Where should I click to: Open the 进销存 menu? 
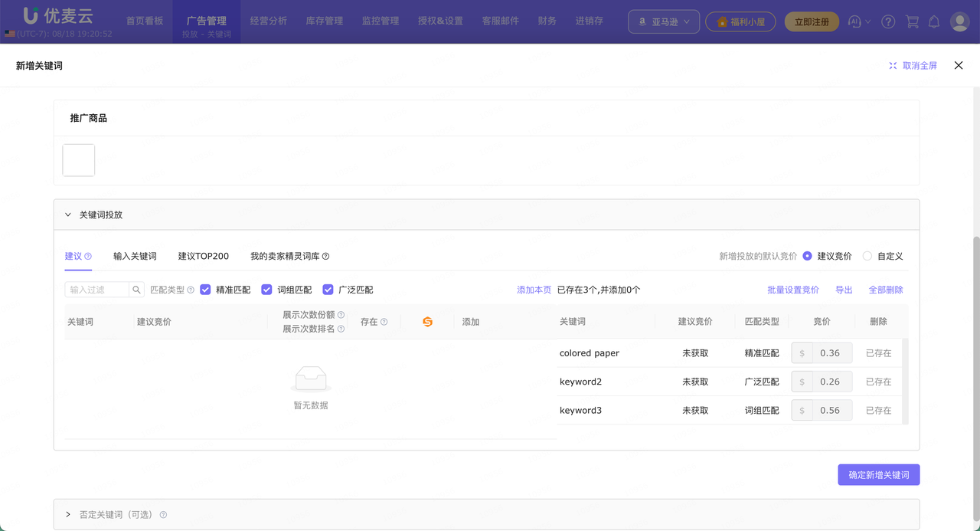[x=590, y=21]
